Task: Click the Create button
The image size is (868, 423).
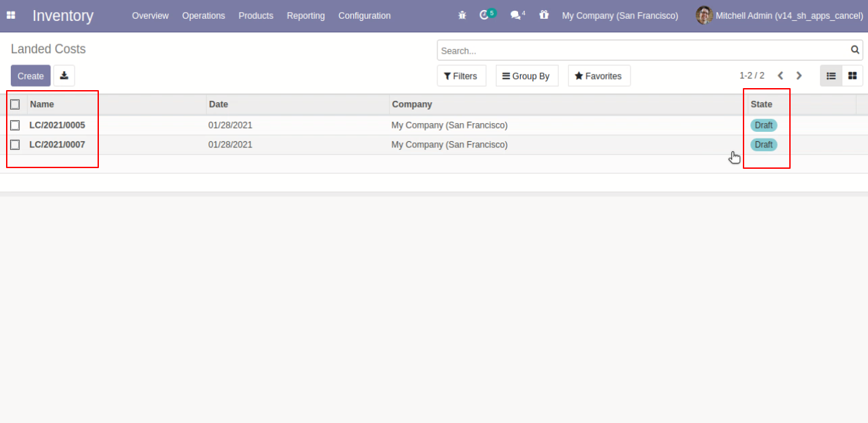Action: click(30, 76)
